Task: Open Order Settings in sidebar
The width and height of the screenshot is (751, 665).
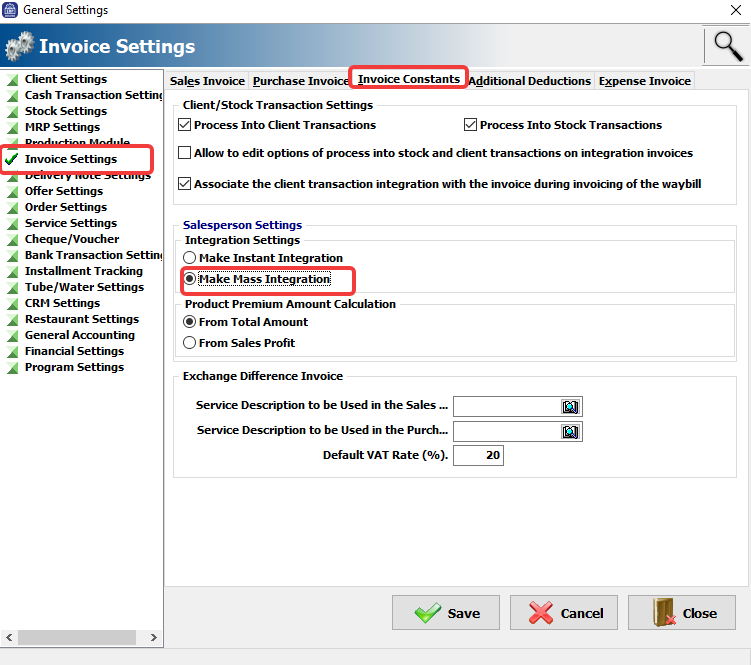Action: coord(66,207)
